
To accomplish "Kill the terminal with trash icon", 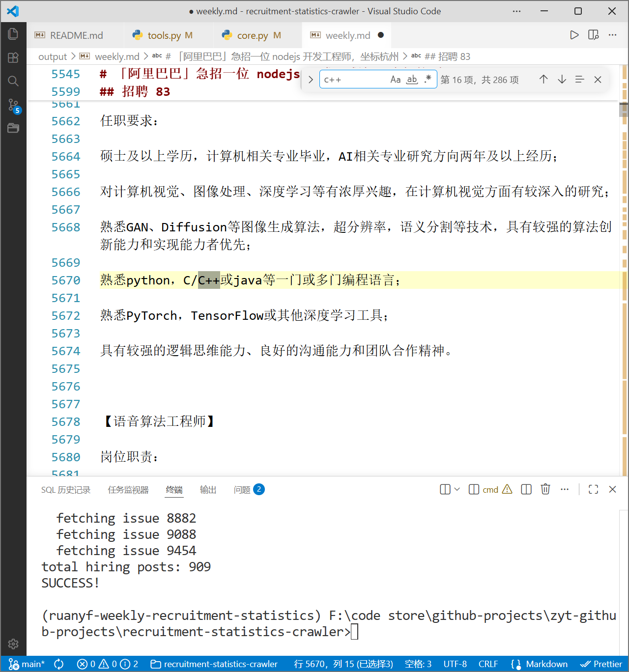I will [x=545, y=489].
